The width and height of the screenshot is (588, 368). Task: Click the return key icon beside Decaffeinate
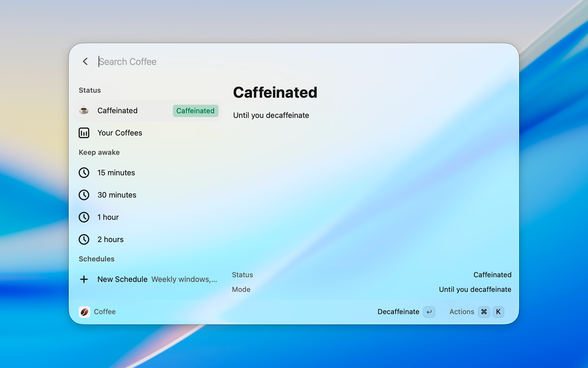[429, 312]
